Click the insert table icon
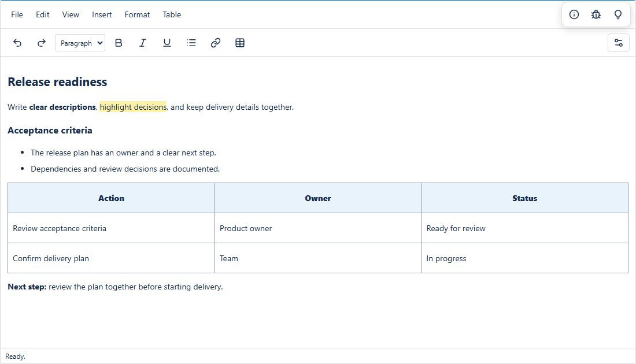The height and width of the screenshot is (364, 636). coord(240,43)
